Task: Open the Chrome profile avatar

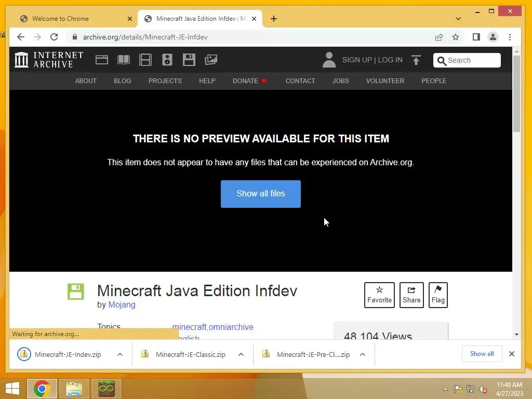Action: click(x=493, y=37)
